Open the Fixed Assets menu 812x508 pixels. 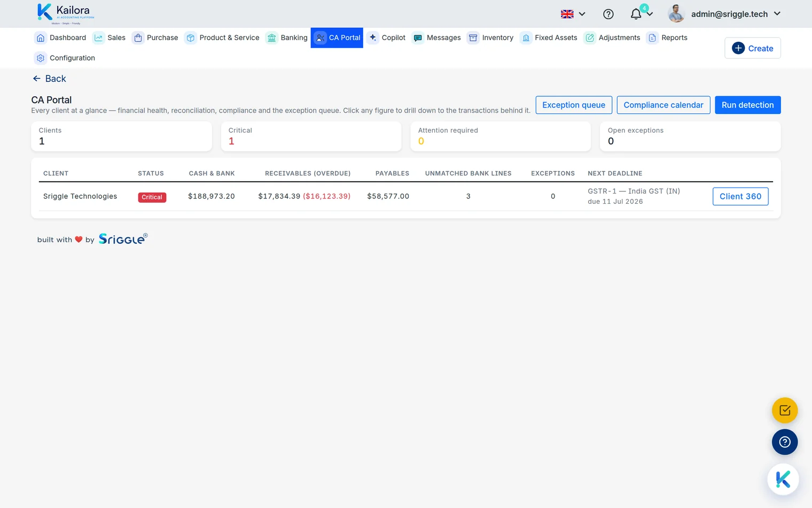(x=549, y=38)
